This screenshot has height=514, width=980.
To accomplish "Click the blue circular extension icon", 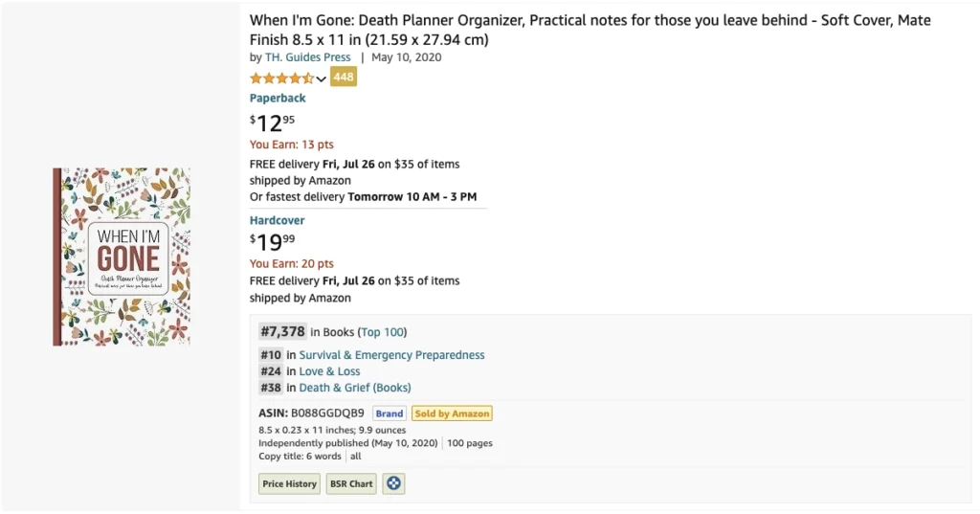I will coord(393,483).
